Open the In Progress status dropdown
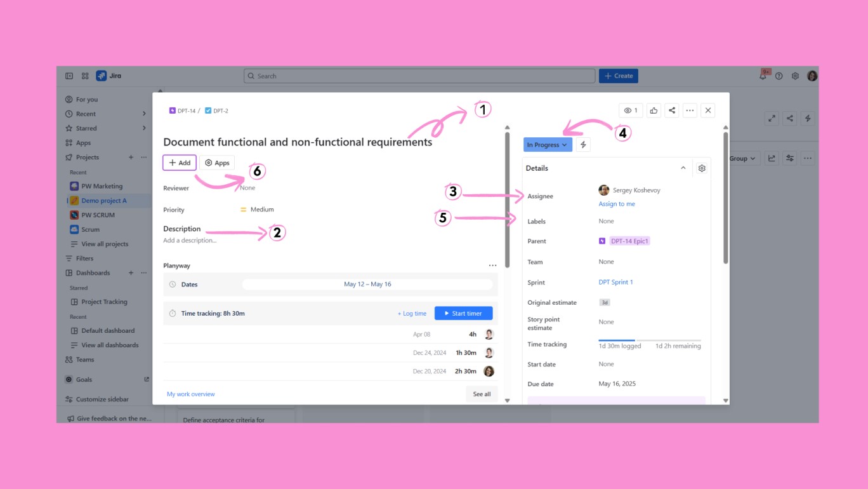 [547, 145]
